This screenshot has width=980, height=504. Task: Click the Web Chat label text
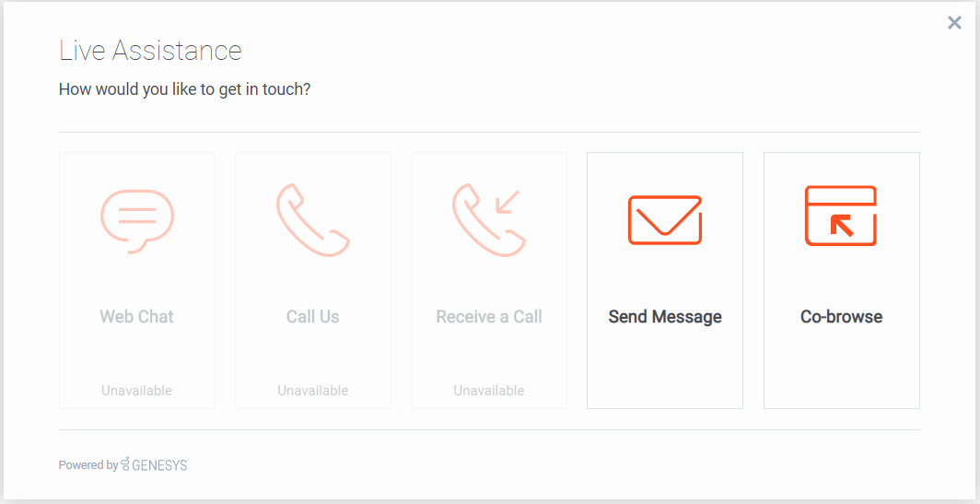pos(137,316)
